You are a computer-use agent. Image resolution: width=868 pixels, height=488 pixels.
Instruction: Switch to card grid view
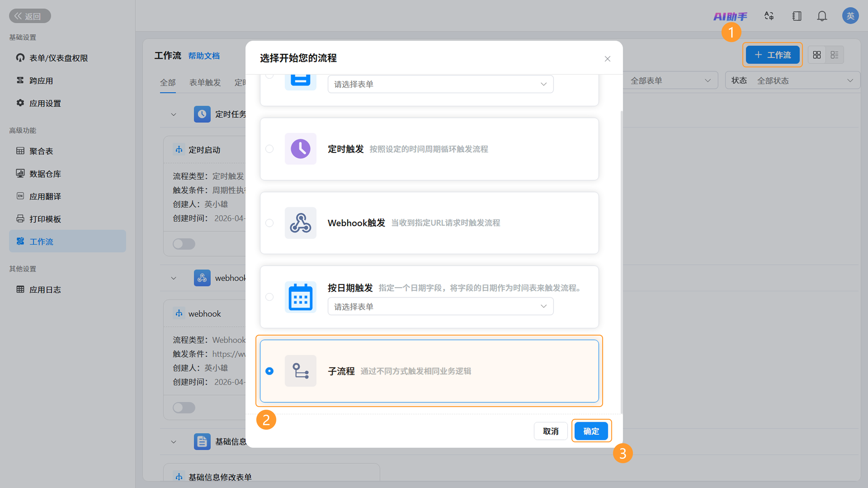(x=817, y=55)
